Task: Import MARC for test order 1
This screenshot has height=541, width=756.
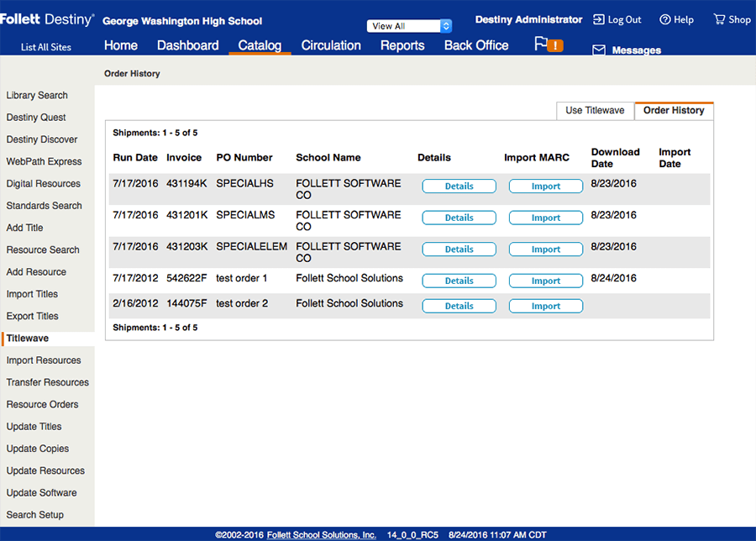Action: [x=546, y=281]
